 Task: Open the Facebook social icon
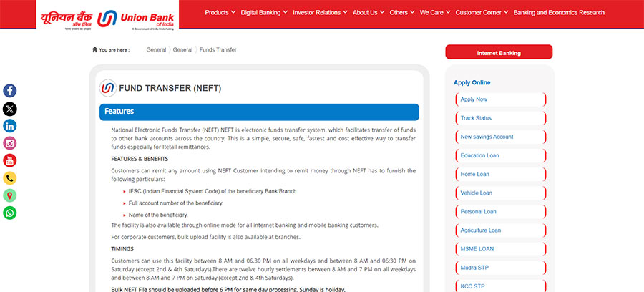point(10,91)
